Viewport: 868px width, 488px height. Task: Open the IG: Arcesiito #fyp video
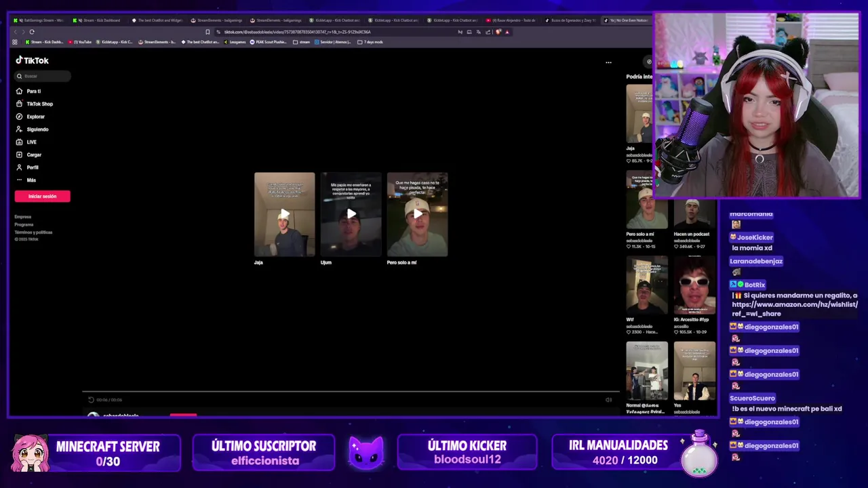pos(694,286)
